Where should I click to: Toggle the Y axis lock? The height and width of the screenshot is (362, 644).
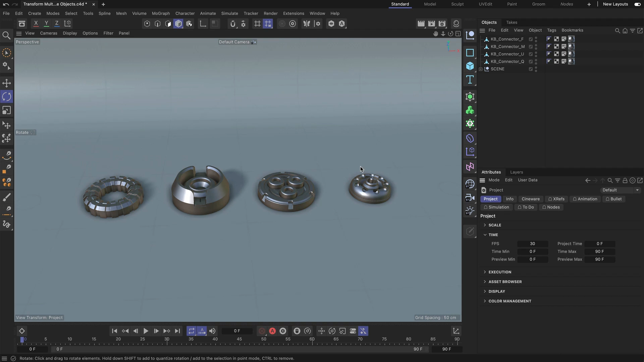[46, 23]
